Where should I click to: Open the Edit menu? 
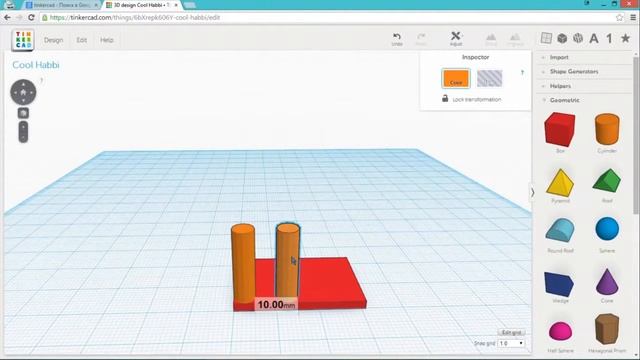[82, 40]
